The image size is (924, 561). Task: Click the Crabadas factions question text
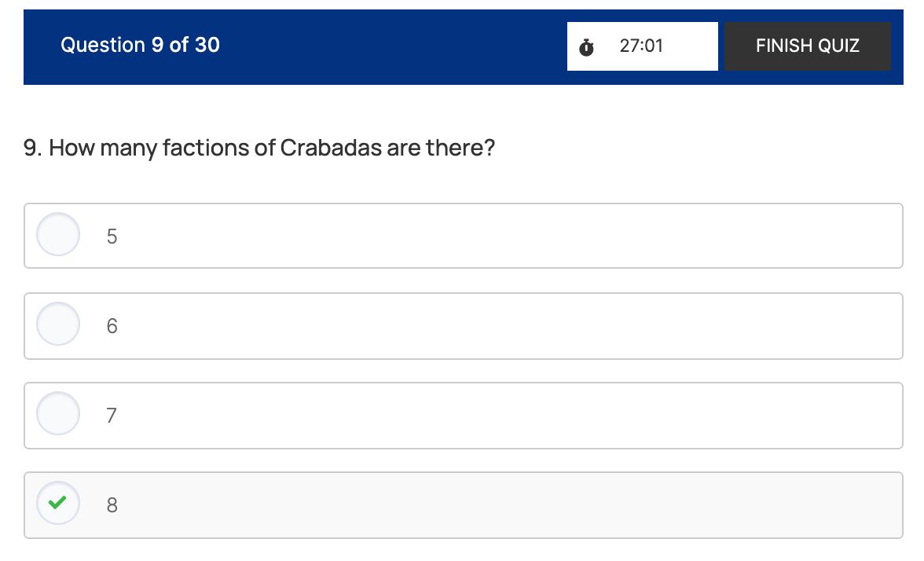point(259,148)
